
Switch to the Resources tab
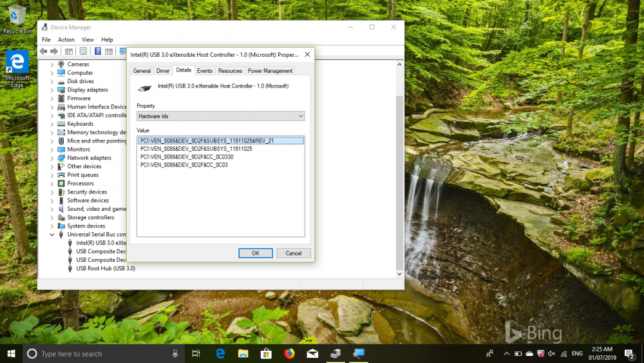[230, 71]
